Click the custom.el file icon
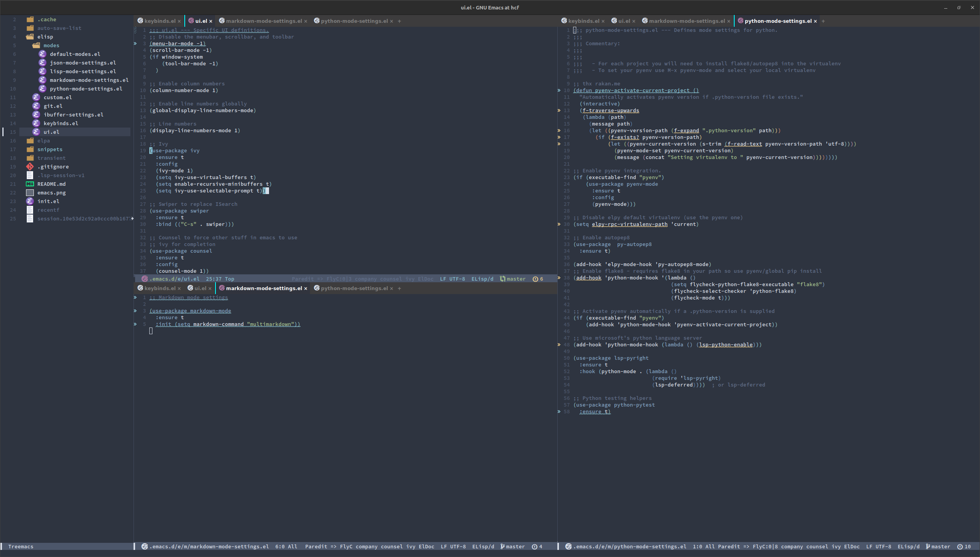The height and width of the screenshot is (557, 980). [36, 97]
